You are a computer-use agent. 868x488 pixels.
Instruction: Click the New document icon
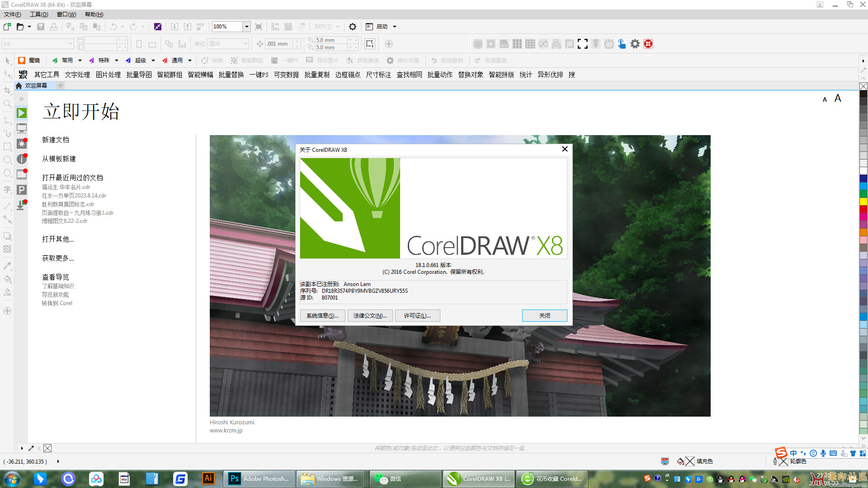click(x=7, y=27)
